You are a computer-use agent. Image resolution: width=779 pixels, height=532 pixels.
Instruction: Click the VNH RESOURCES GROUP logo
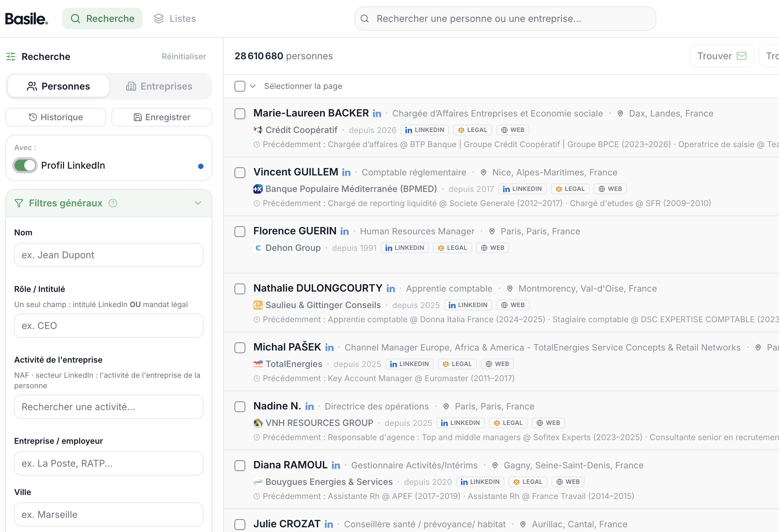pos(258,423)
